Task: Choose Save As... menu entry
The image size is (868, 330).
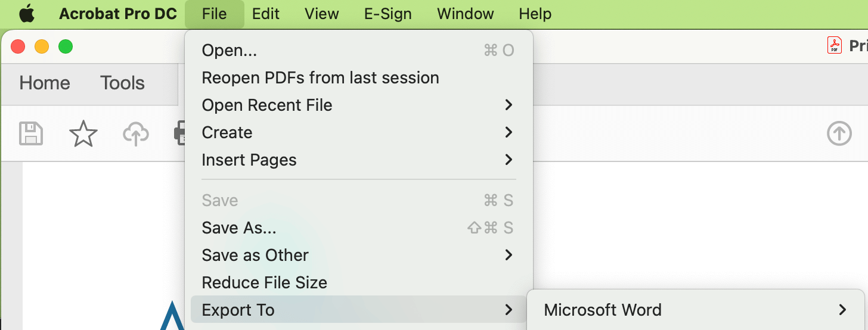Action: [359, 228]
